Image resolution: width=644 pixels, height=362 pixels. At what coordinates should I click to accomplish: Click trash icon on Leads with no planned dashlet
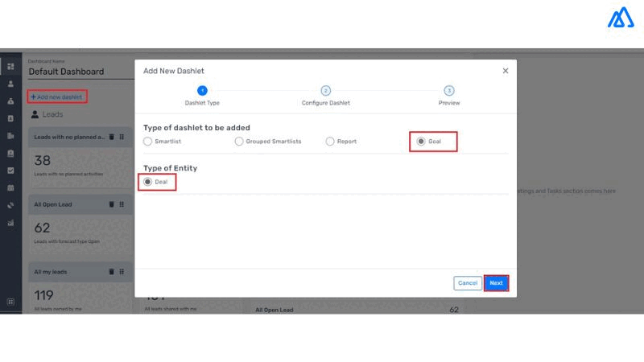[x=111, y=137]
